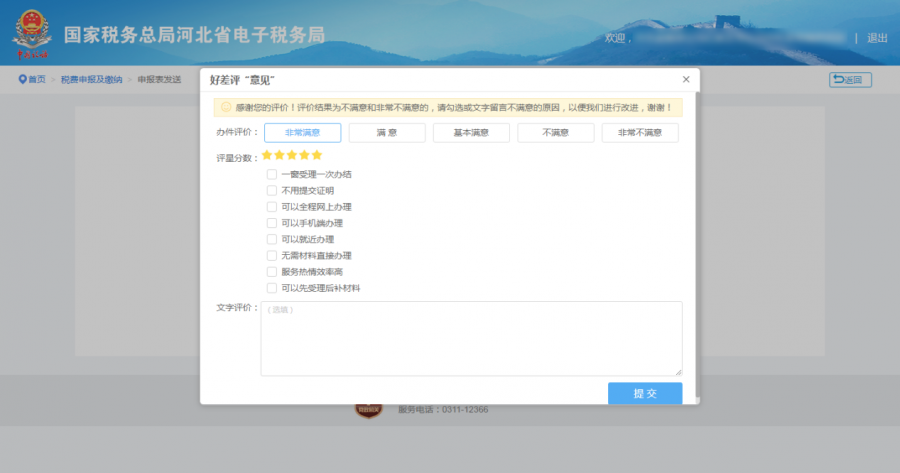Click the 首页 home location icon
Viewport: 900px width, 473px height.
(22, 79)
